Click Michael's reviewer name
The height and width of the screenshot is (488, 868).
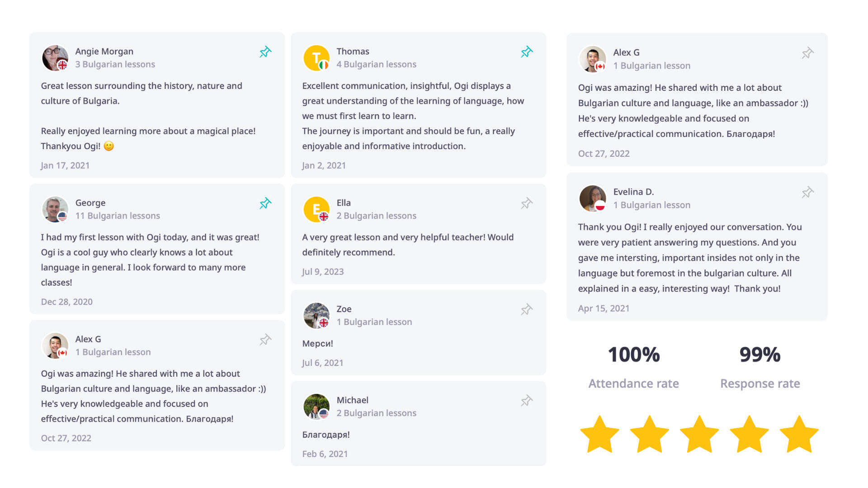click(x=352, y=400)
